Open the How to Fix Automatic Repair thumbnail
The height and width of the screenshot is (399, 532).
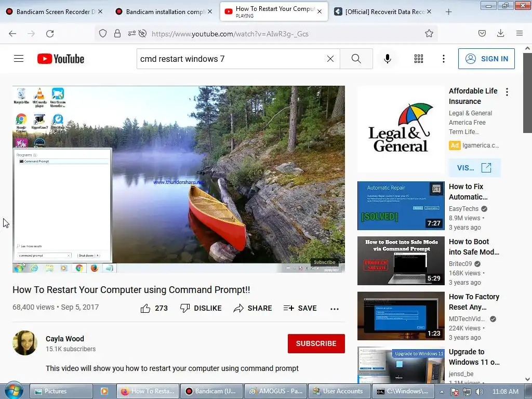pos(401,206)
